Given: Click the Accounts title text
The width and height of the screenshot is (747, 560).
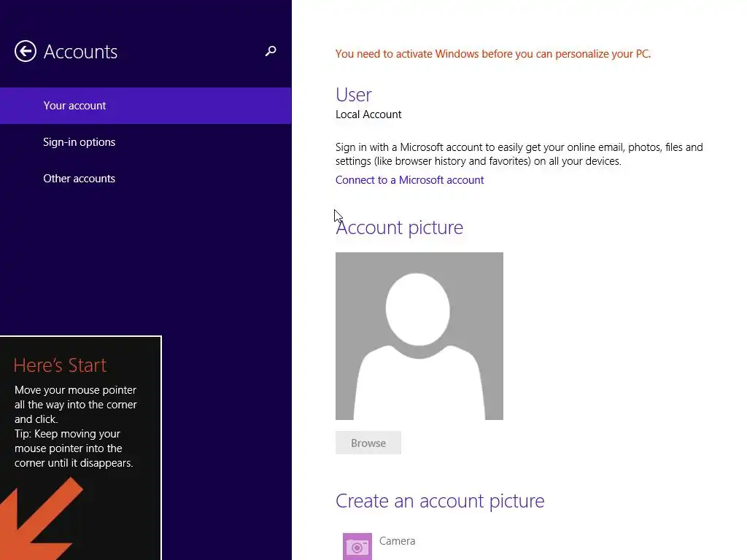Looking at the screenshot, I should pos(80,52).
